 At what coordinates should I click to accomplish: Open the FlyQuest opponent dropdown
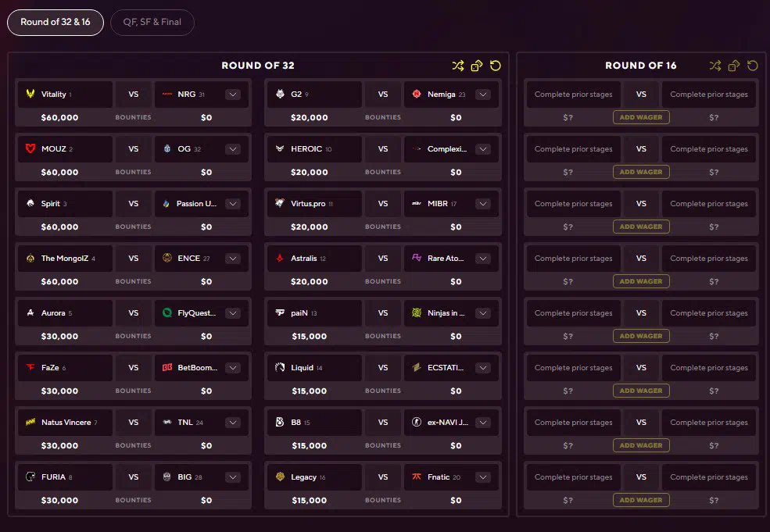(233, 313)
